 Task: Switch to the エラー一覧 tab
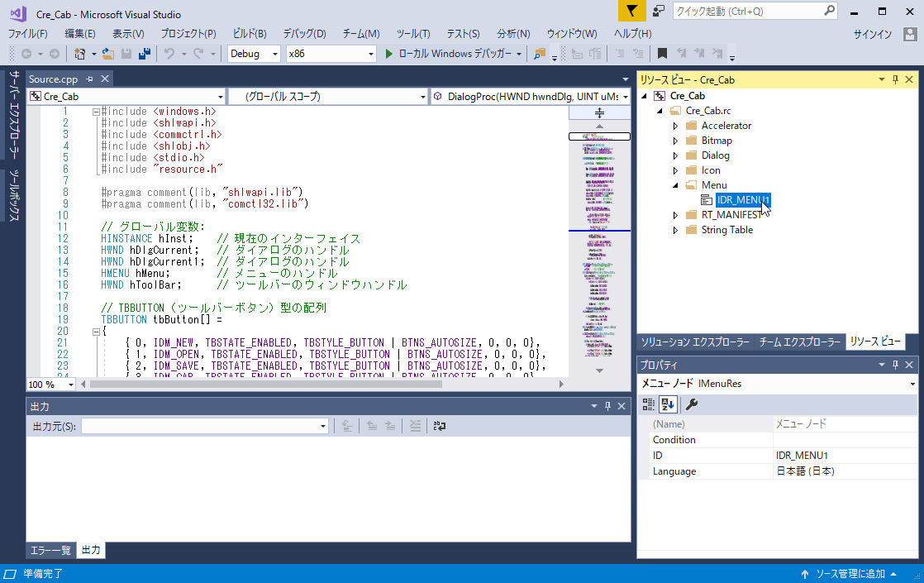(51, 550)
